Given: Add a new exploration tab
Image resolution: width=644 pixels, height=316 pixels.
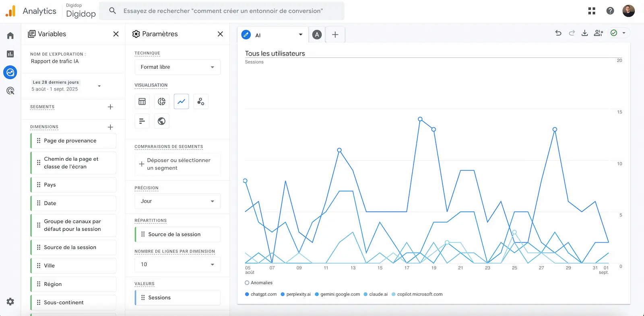Looking at the screenshot, I should pyautogui.click(x=335, y=35).
